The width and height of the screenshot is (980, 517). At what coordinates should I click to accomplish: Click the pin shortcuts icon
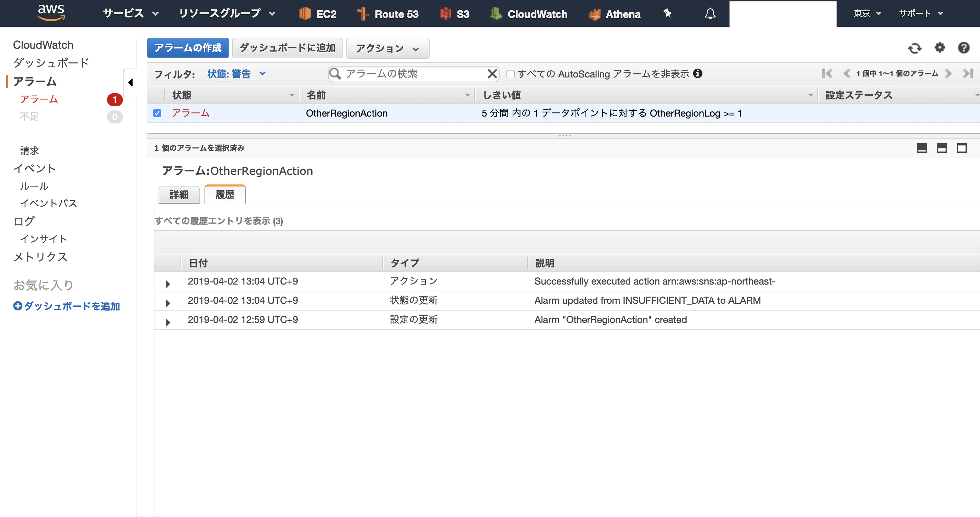coord(667,13)
